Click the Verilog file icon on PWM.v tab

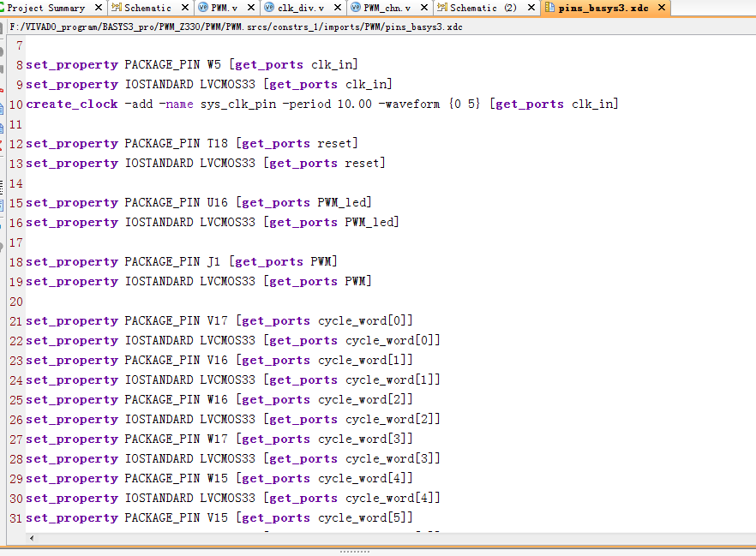tap(202, 8)
